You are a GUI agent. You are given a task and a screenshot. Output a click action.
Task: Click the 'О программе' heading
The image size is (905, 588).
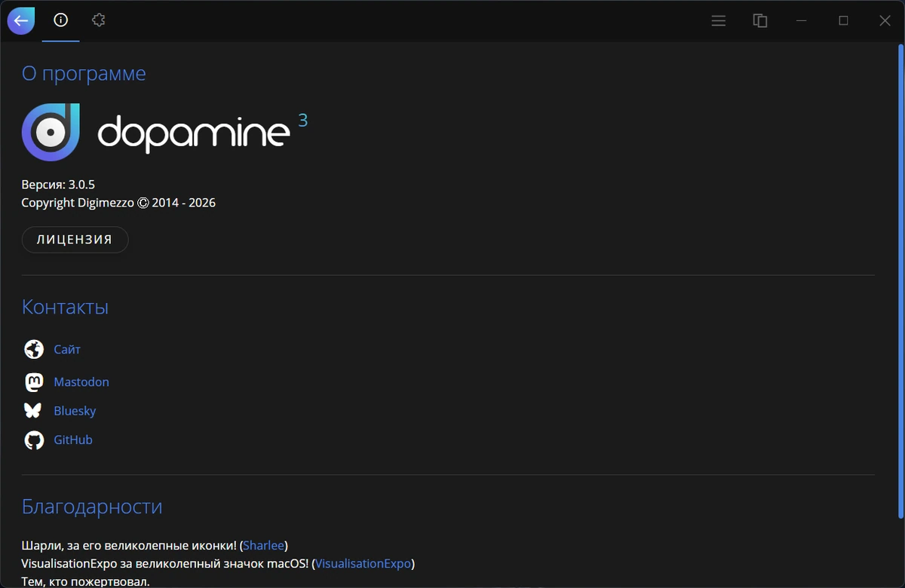tap(84, 74)
